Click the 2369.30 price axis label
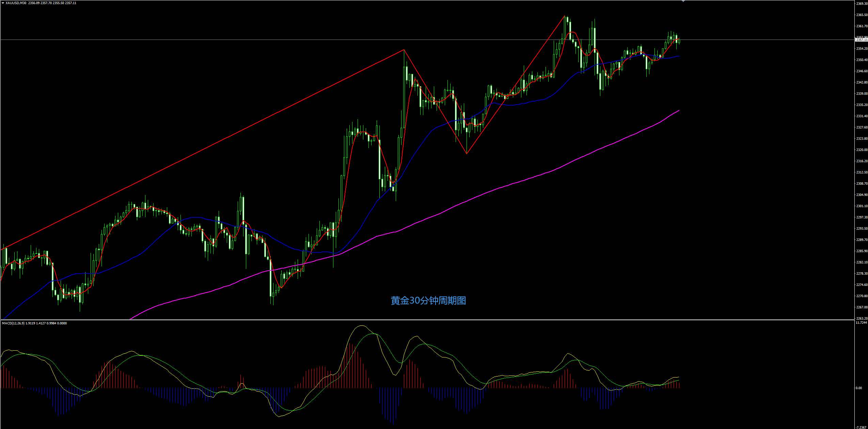Screen dimensions: 868x429 pyautogui.click(x=862, y=4)
